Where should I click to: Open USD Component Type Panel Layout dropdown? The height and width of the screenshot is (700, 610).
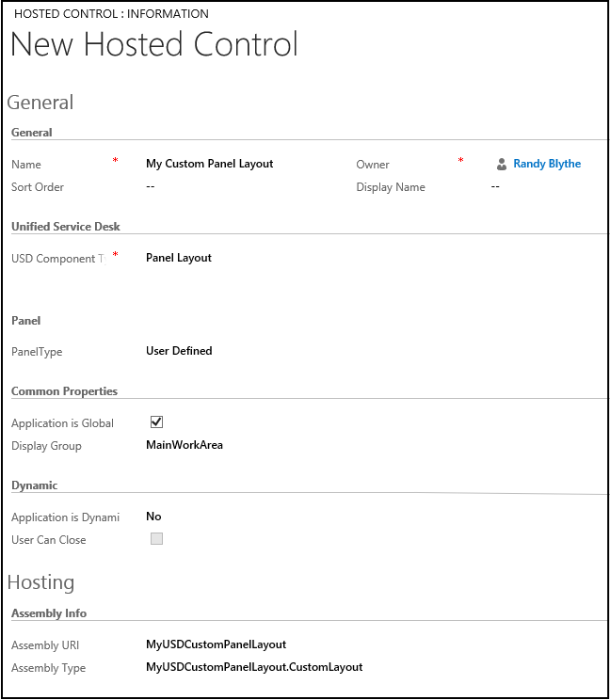(179, 258)
